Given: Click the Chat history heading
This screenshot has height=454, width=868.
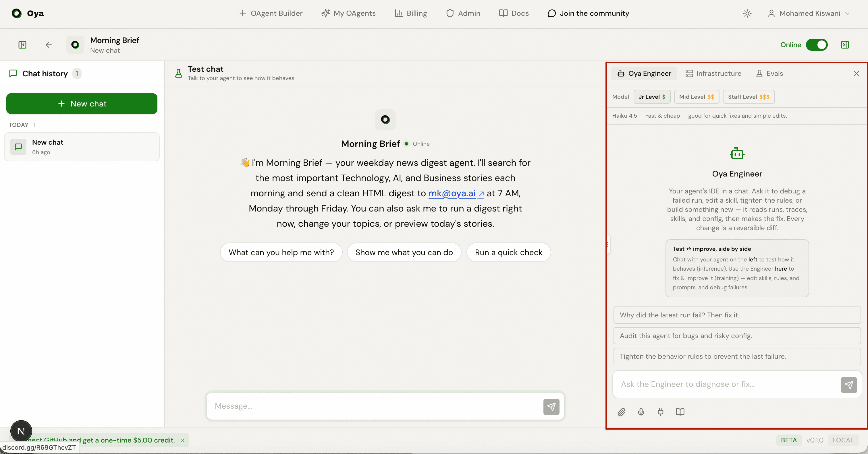Looking at the screenshot, I should click(x=45, y=73).
